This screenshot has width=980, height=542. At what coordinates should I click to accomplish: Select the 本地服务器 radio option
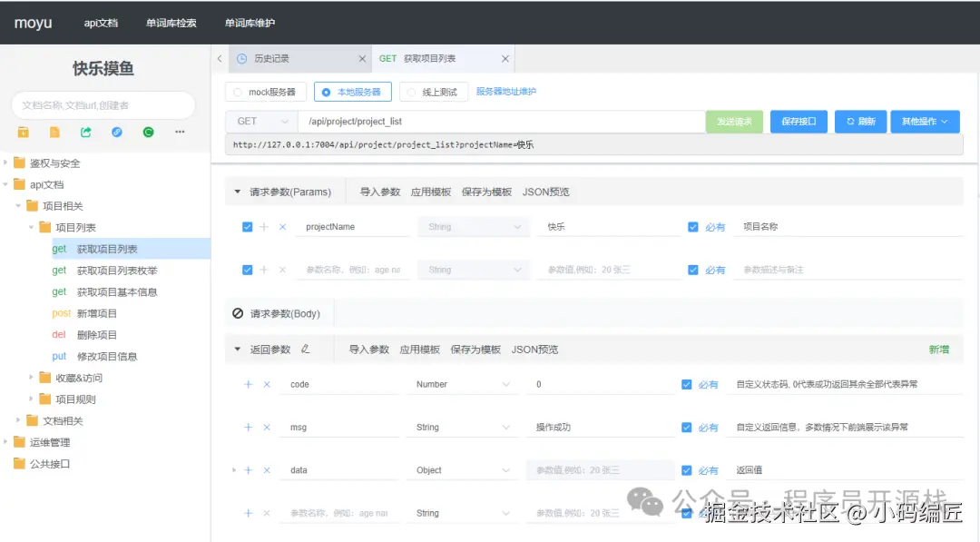tap(352, 92)
